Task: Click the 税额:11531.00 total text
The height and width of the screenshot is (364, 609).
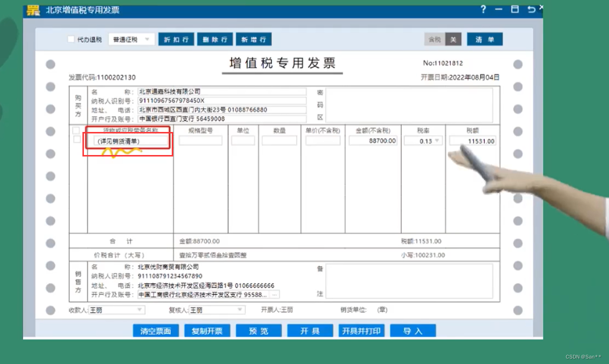Action: pos(421,241)
